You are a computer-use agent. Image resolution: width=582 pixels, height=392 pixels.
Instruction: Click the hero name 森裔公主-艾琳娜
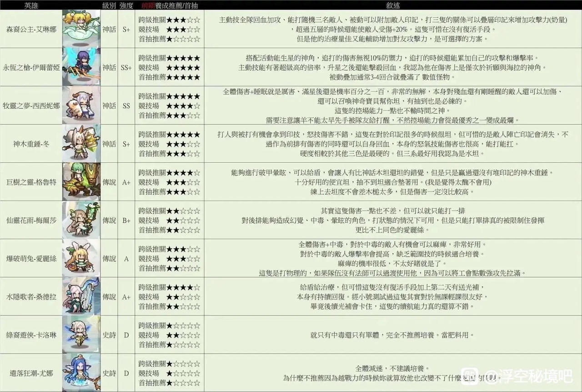point(31,29)
